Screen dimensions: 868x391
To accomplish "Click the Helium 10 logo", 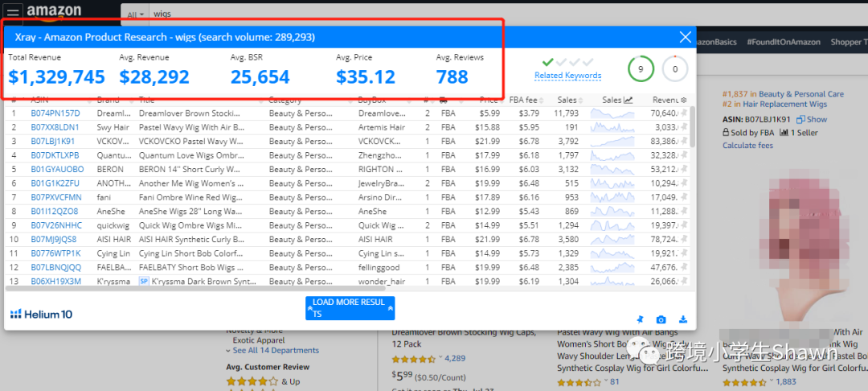I will pos(42,315).
